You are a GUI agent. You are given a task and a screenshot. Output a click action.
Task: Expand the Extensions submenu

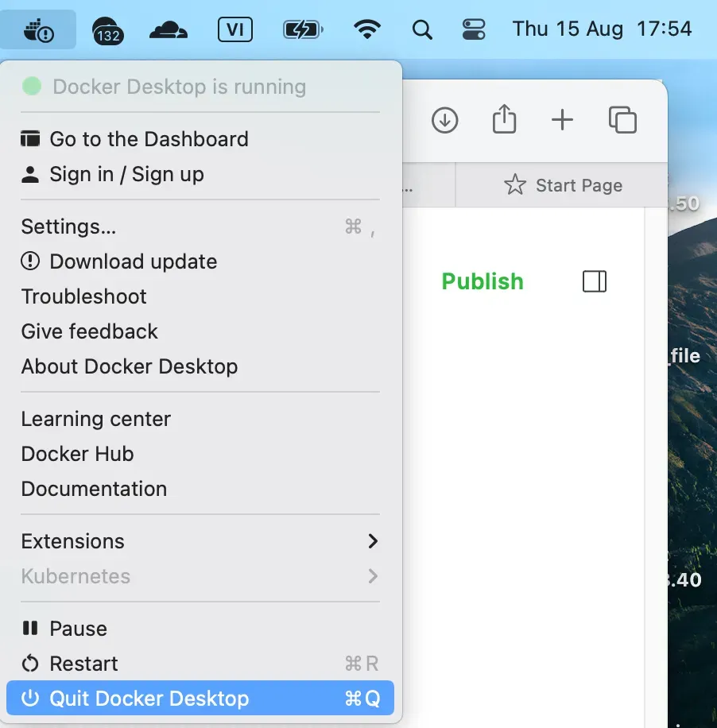click(200, 541)
